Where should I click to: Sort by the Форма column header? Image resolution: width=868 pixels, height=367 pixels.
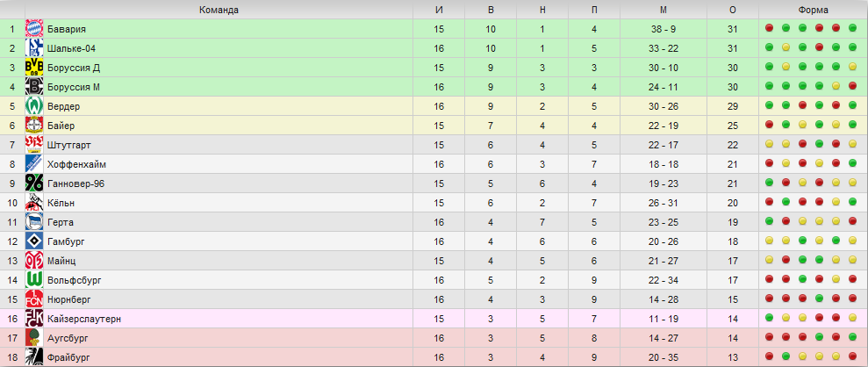pos(814,10)
